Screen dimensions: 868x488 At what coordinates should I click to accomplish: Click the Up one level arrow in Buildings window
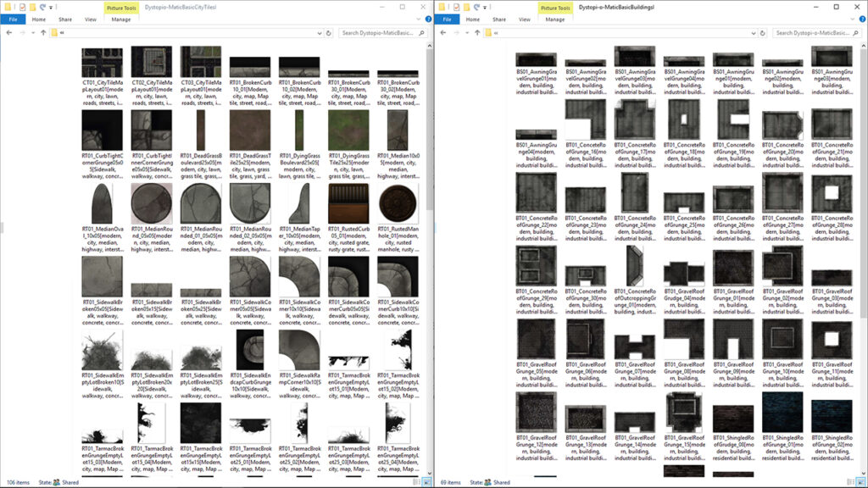tap(476, 30)
